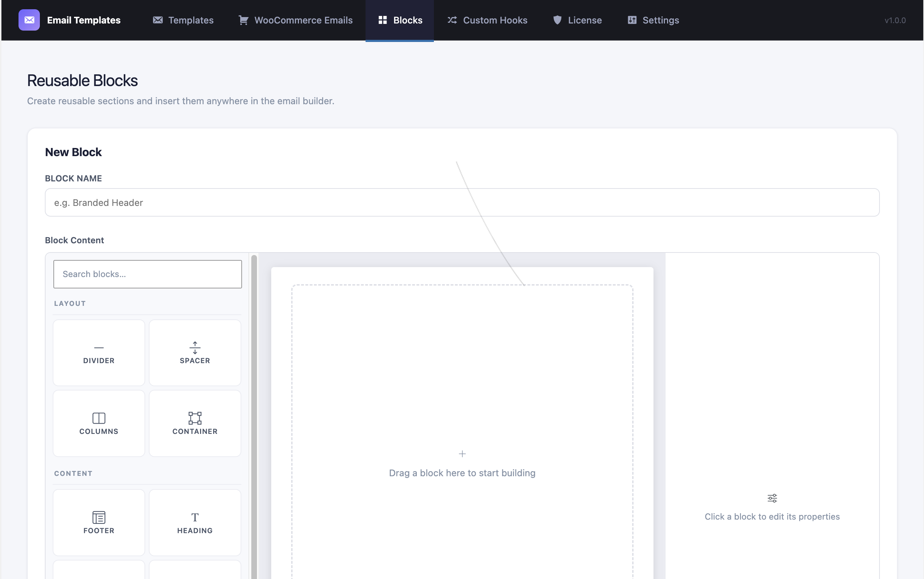Click the Email Templates brand title

click(84, 20)
